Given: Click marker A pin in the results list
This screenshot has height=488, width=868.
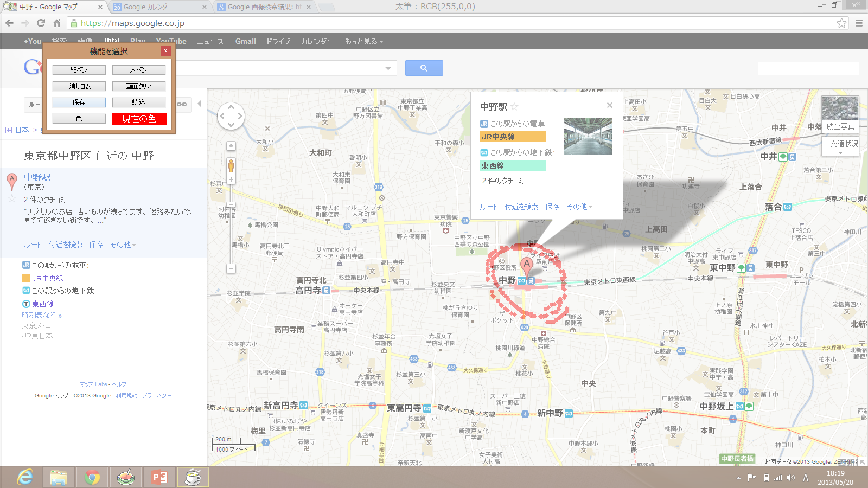Looking at the screenshot, I should 12,182.
